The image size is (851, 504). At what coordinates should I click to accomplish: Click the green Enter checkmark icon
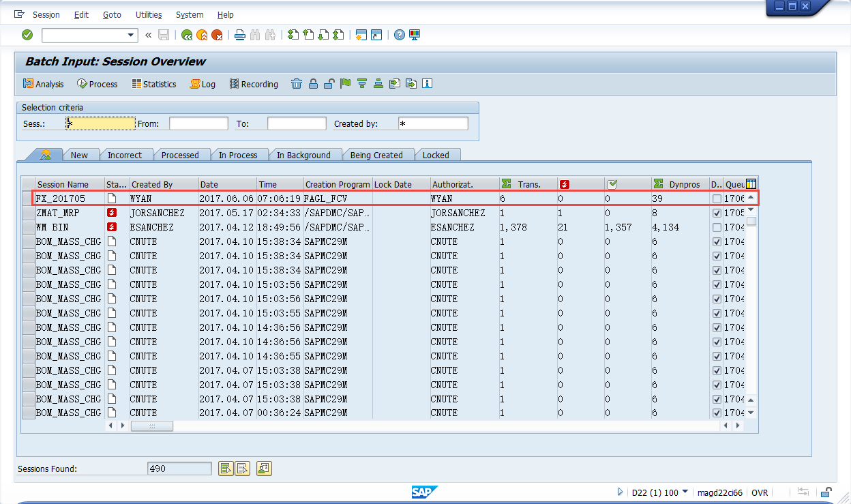(x=27, y=35)
